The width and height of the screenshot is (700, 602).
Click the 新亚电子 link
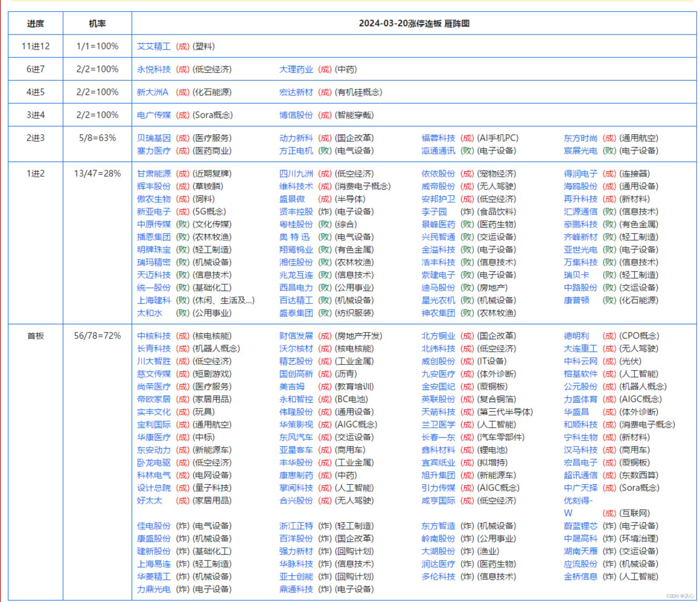coord(154,212)
